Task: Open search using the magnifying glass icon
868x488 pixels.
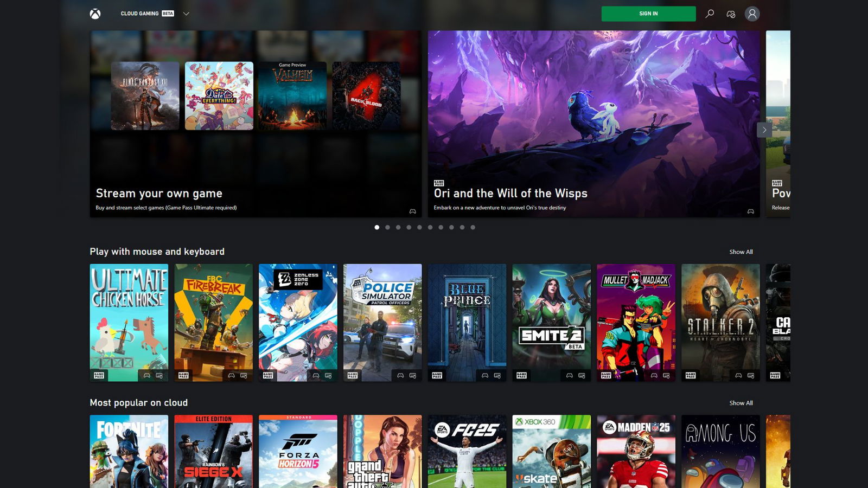Action: coord(709,14)
